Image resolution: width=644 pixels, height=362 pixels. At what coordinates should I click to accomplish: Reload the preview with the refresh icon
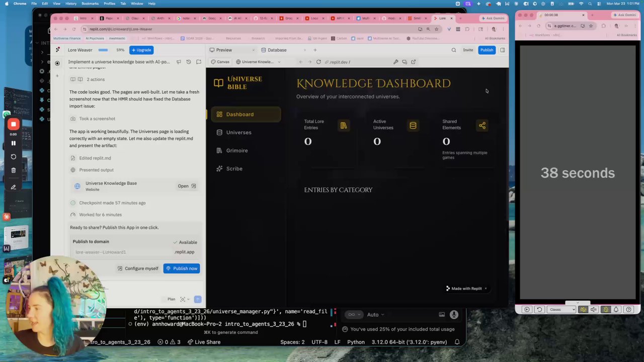[318, 62]
